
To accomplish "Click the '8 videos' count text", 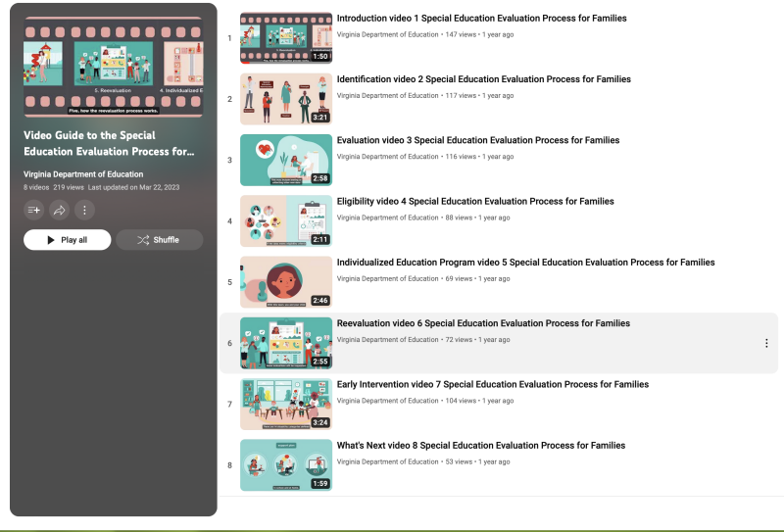I will coord(36,187).
